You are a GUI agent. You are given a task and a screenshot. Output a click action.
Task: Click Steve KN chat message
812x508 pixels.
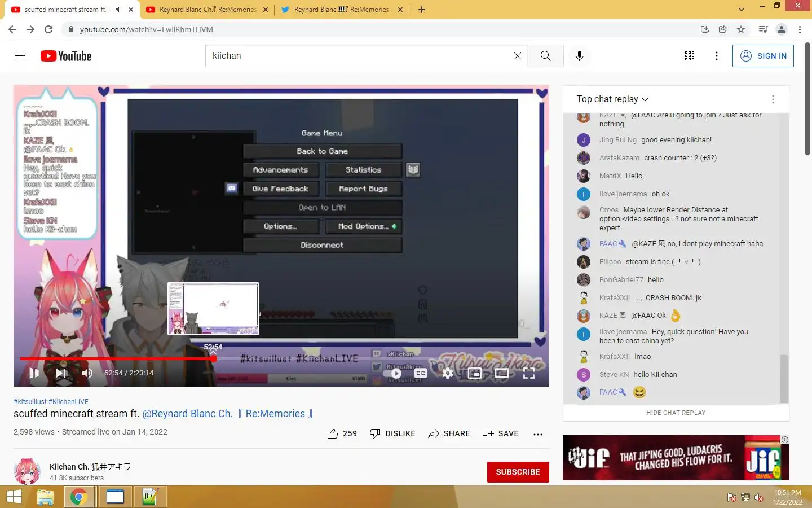point(655,375)
